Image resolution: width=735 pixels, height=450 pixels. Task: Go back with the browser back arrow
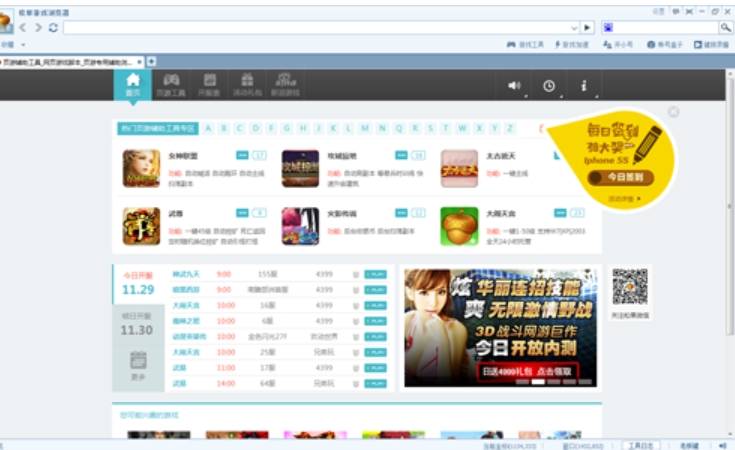[22, 28]
